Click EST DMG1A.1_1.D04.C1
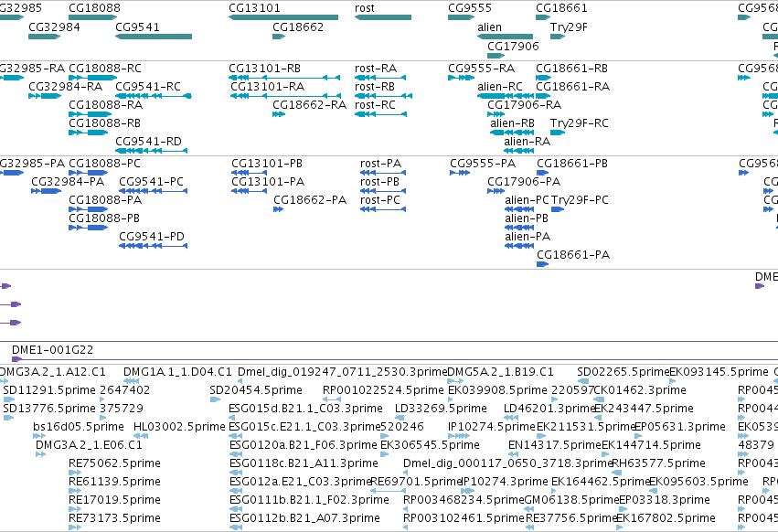 point(177,372)
